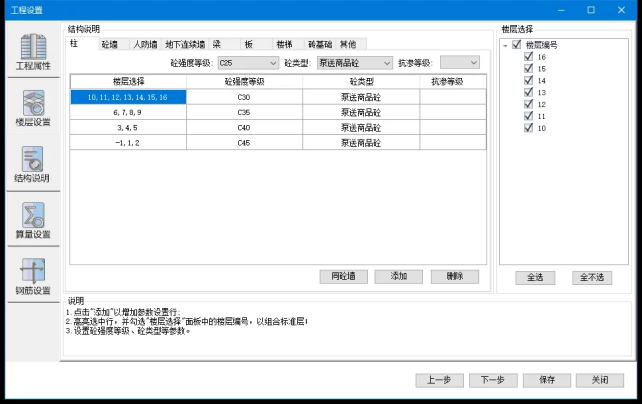Viewport: 642px width, 404px height.
Task: Click the 下一步 button
Action: click(492, 380)
